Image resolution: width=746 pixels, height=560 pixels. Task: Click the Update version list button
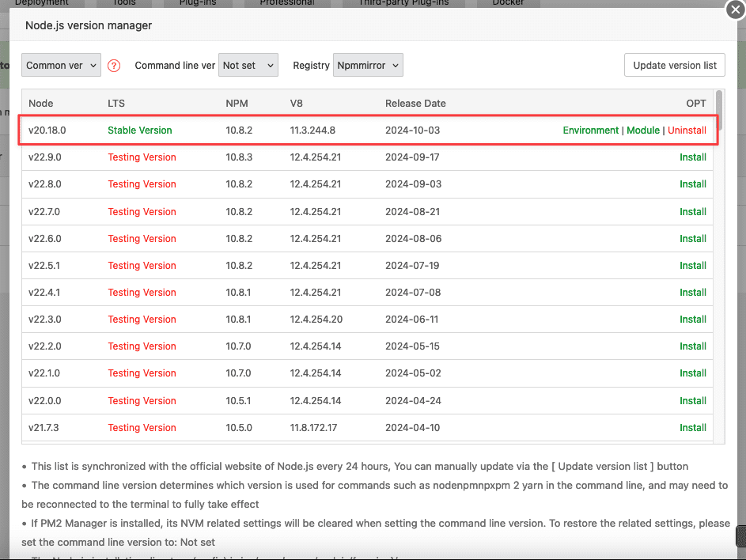coord(674,66)
